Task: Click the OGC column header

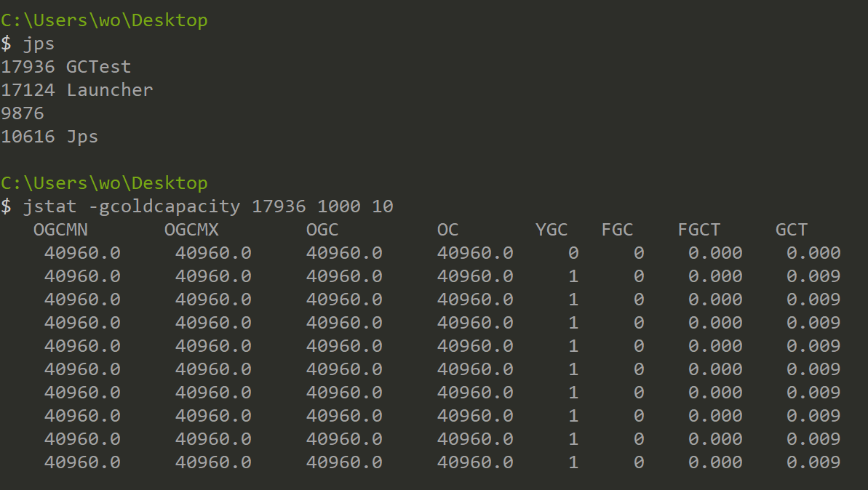Action: 322,230
